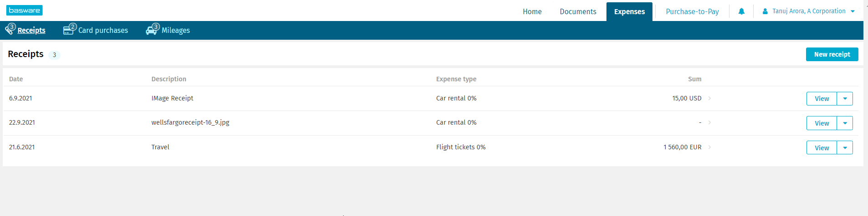The height and width of the screenshot is (216, 868).
Task: Expand dropdown beside View for Travel receipt
Action: (845, 148)
